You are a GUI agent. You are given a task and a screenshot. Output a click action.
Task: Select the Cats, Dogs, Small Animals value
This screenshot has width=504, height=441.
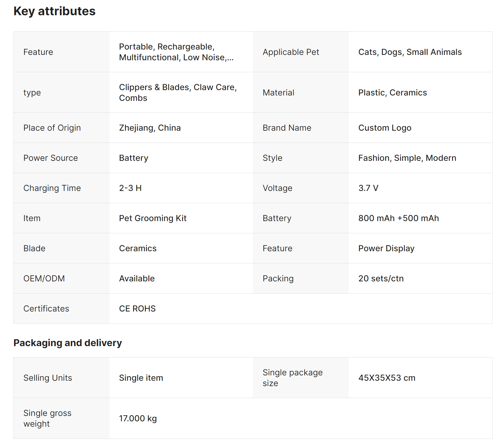(x=410, y=52)
